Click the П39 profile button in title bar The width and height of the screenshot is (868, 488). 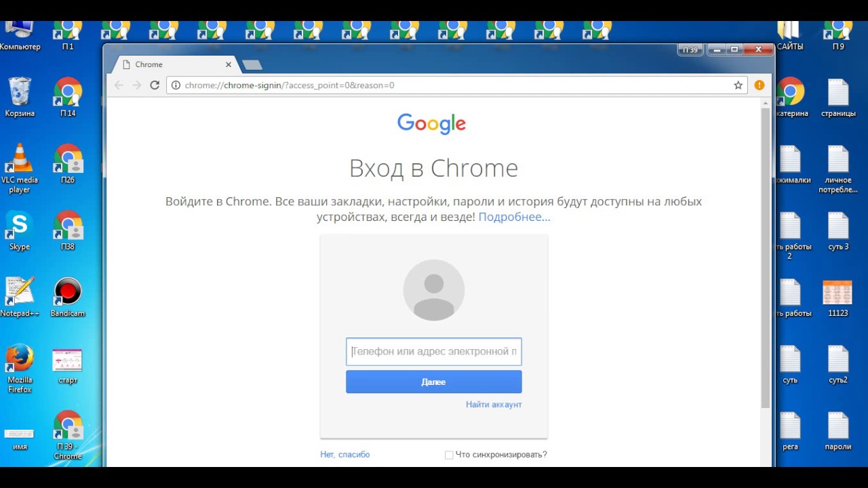(690, 50)
